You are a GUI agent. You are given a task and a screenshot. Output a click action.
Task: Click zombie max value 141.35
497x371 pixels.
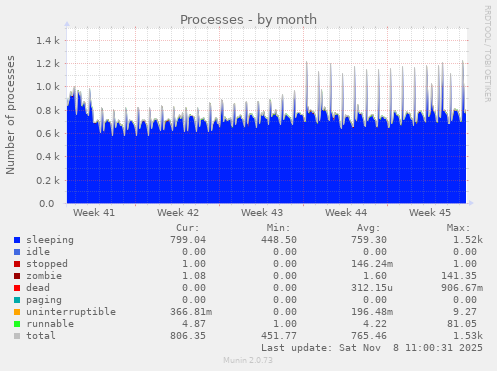[x=459, y=276]
